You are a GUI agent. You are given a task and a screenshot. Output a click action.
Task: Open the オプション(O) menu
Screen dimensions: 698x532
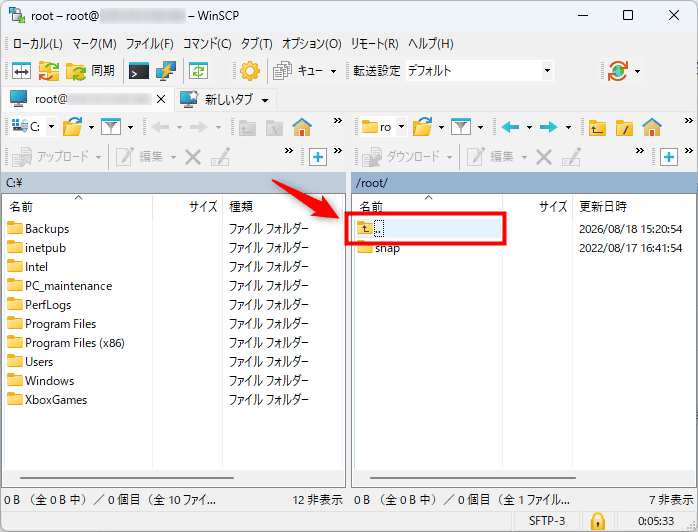312,44
